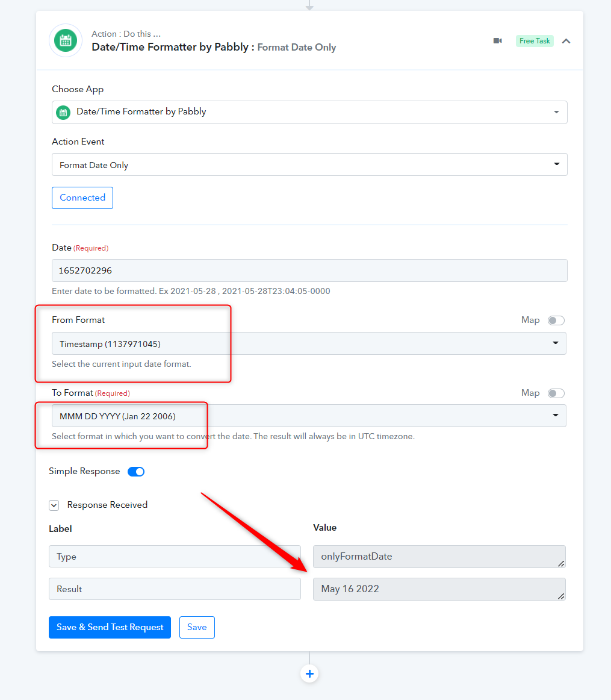The image size is (611, 700).
Task: Collapse the action step with chevron-up icon
Action: (x=566, y=41)
